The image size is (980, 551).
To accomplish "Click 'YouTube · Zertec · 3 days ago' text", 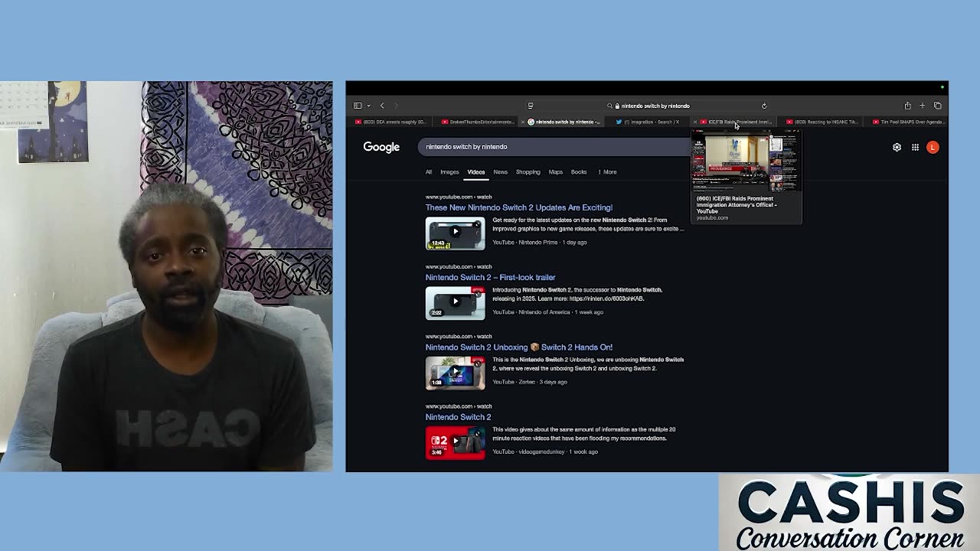I will click(530, 382).
